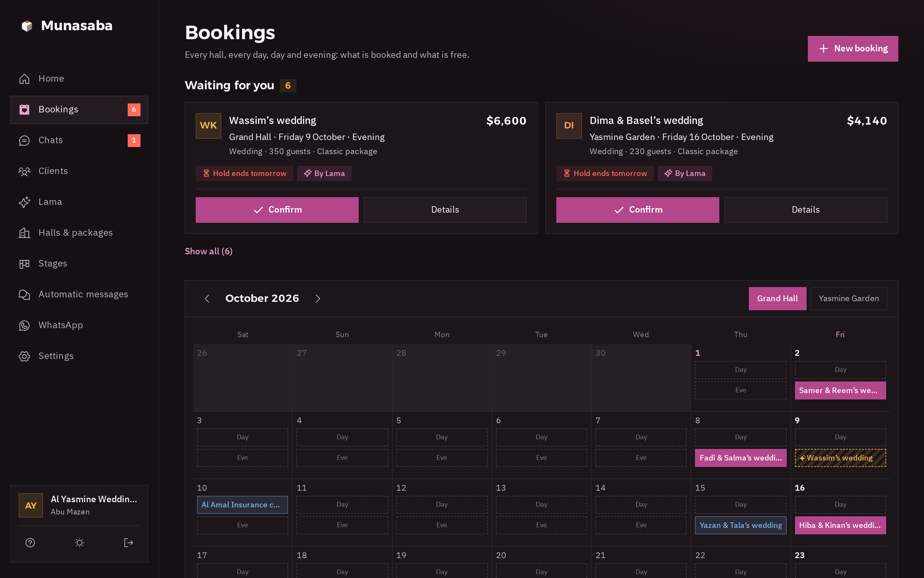Click the log out icon
This screenshot has height=578, width=924.
[x=129, y=542]
